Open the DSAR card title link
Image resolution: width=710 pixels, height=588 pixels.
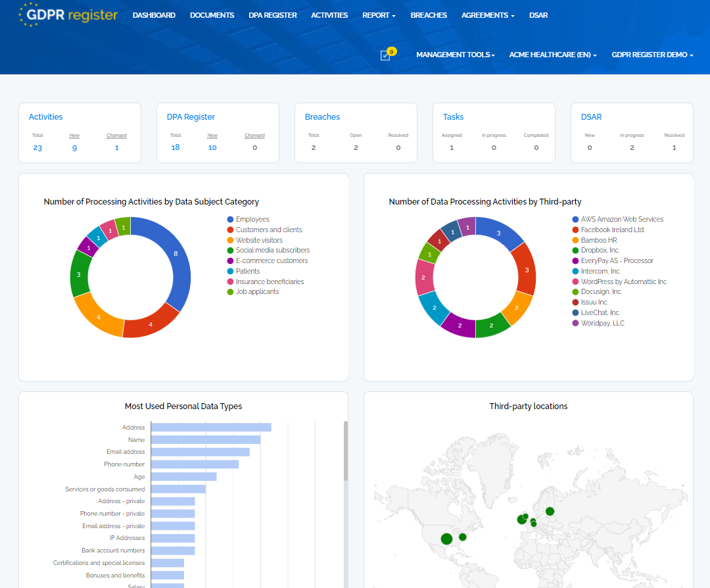pos(592,117)
